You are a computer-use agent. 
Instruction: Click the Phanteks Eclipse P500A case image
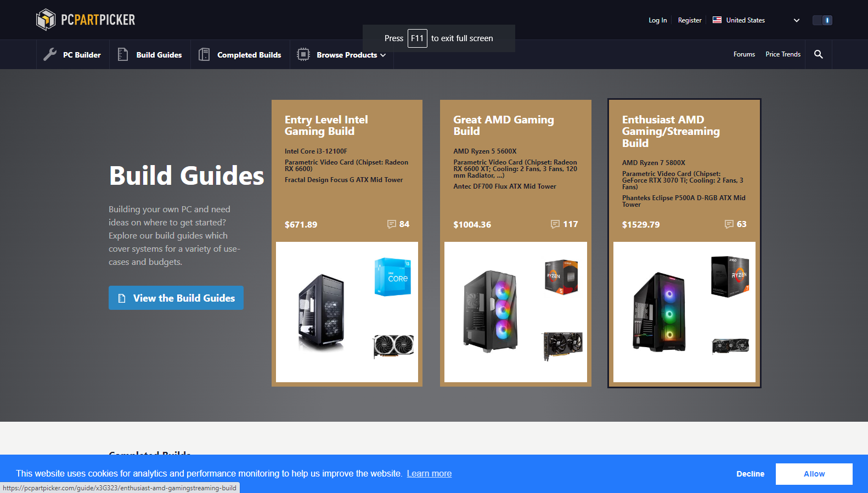(x=659, y=311)
